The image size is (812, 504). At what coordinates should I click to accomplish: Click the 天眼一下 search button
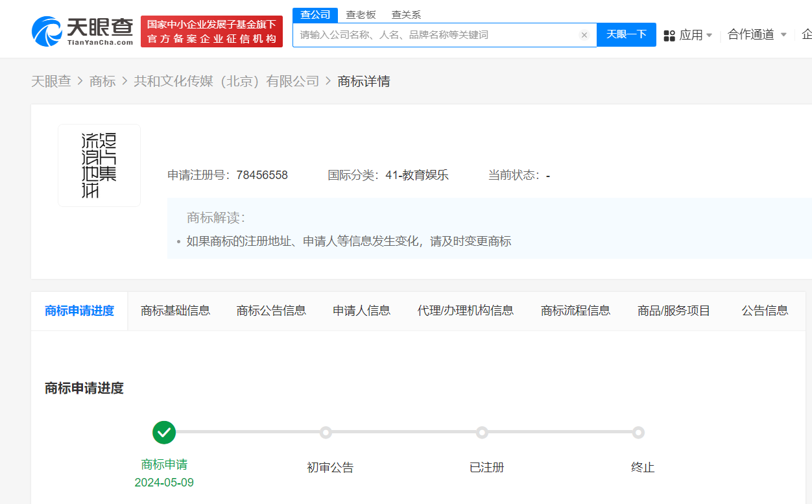(x=626, y=35)
